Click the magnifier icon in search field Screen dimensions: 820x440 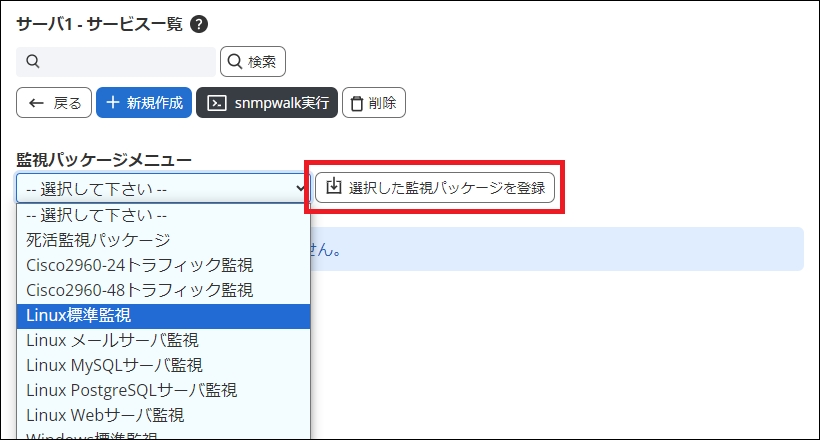32,62
